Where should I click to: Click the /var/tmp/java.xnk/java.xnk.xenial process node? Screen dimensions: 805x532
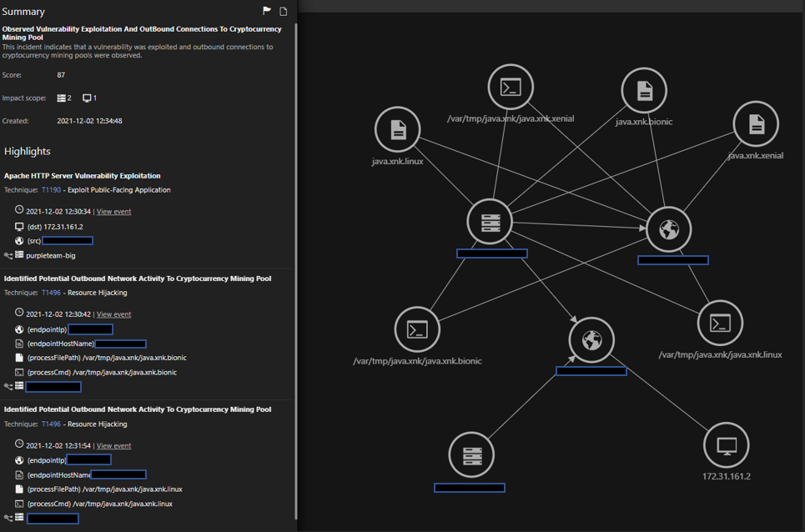[511, 87]
